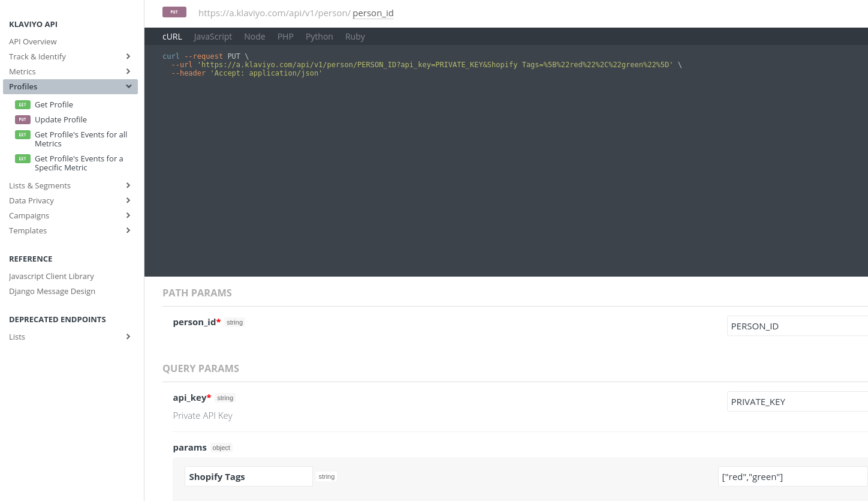The width and height of the screenshot is (868, 501).
Task: Expand Track & Identify section chevron
Action: (128, 56)
